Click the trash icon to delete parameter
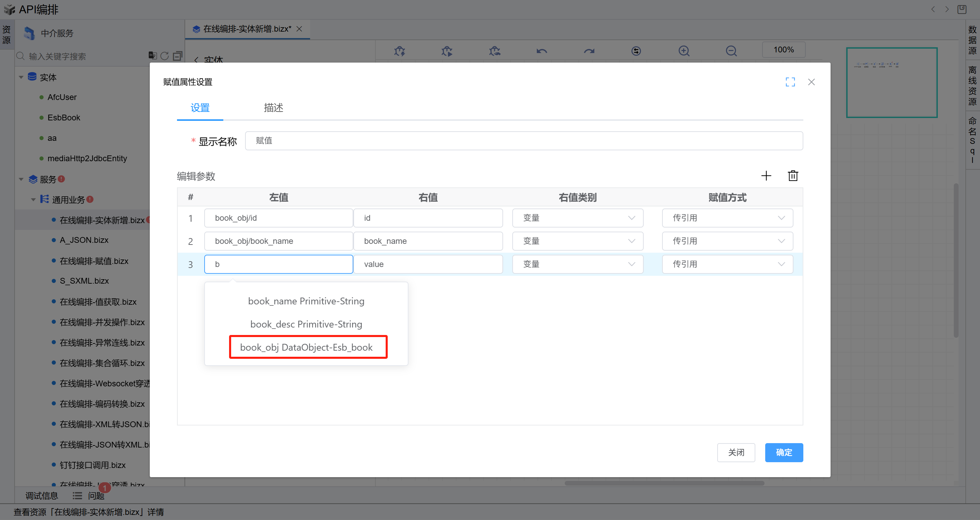Screen dimensions: 980x520 pyautogui.click(x=793, y=175)
